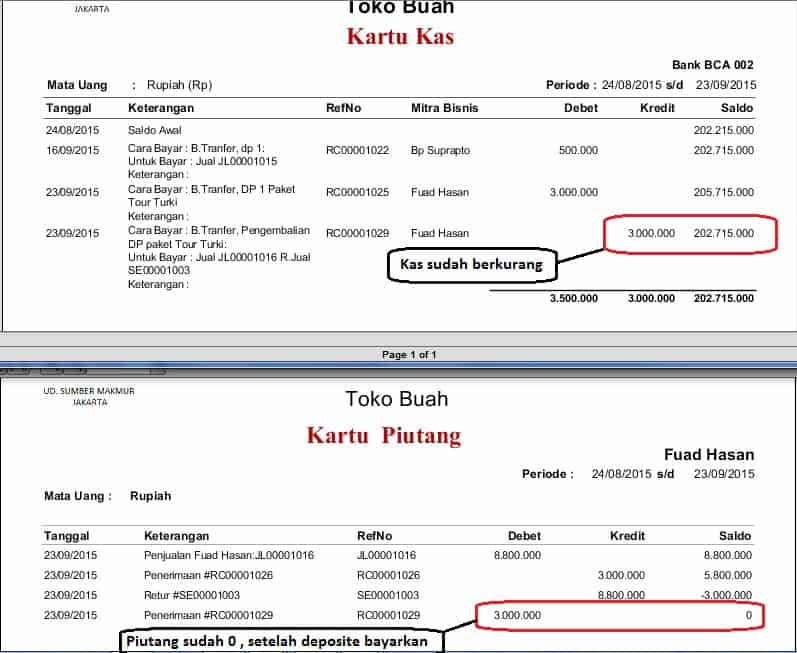Click the 'Mitra Bisnis' column header
Screen dimensions: 797x653
pos(444,108)
